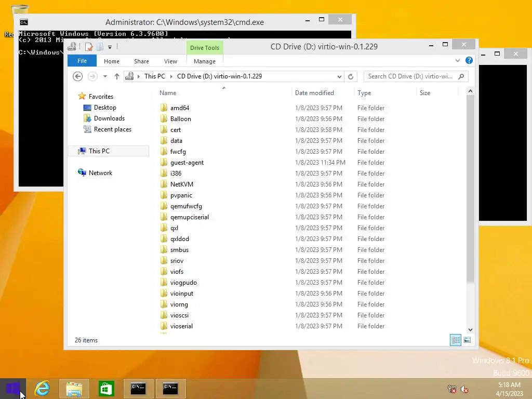
Task: Switch to the Home ribbon tab
Action: pyautogui.click(x=112, y=61)
